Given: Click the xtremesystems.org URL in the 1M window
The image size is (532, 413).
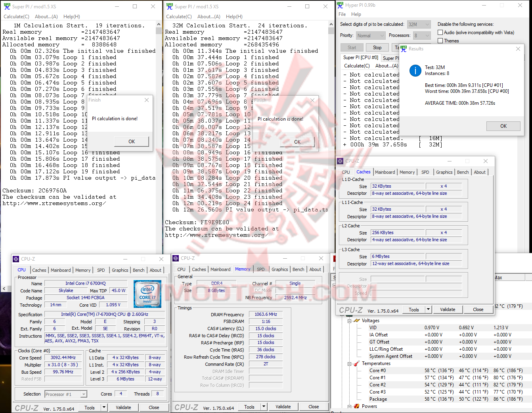Looking at the screenshot, I should (54, 204).
